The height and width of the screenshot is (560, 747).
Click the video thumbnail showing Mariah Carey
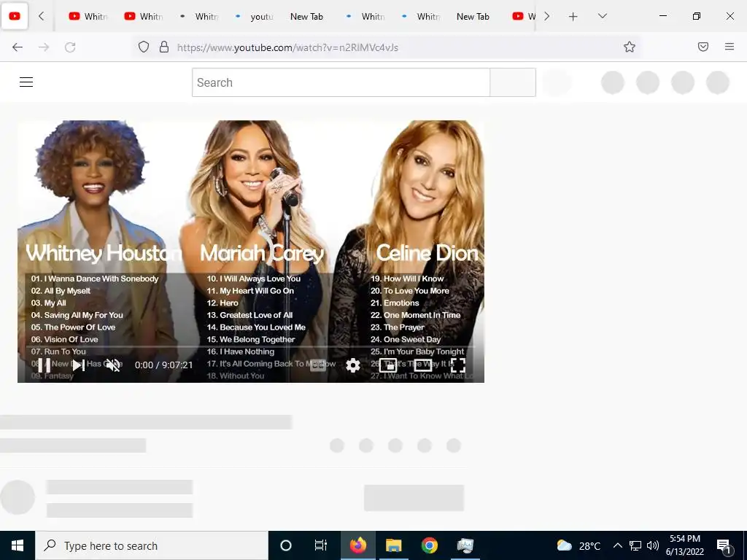(x=251, y=251)
